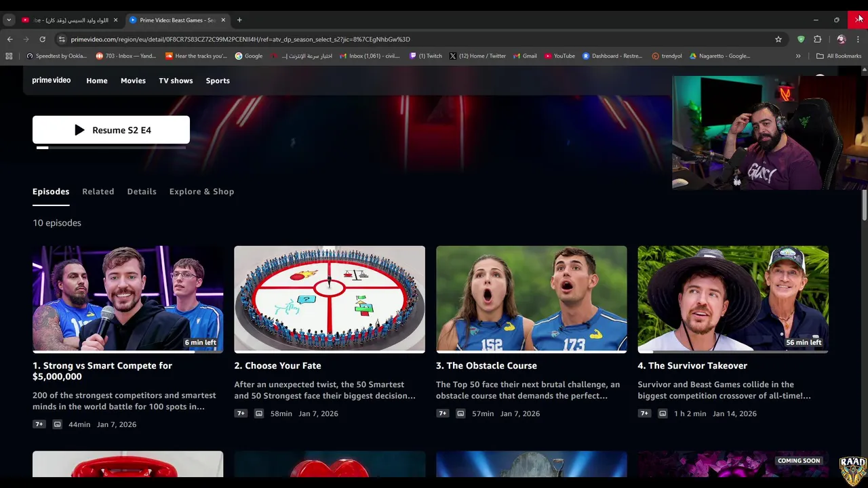
Task: Go to the Home menu item
Action: coord(97,81)
